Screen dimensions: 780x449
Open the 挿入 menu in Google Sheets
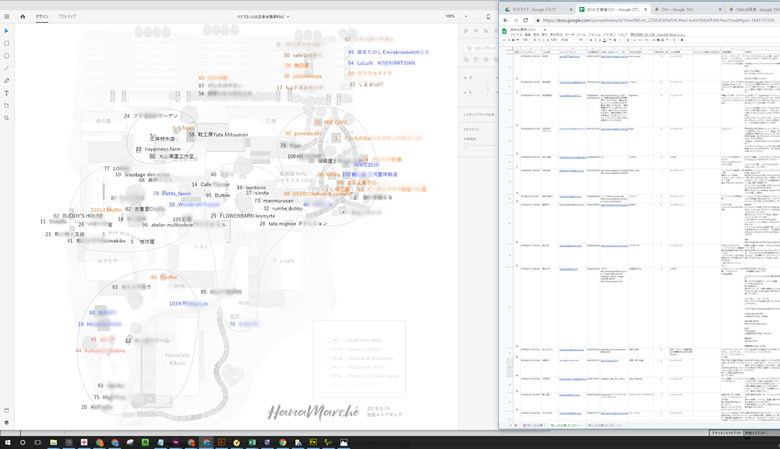pos(544,35)
